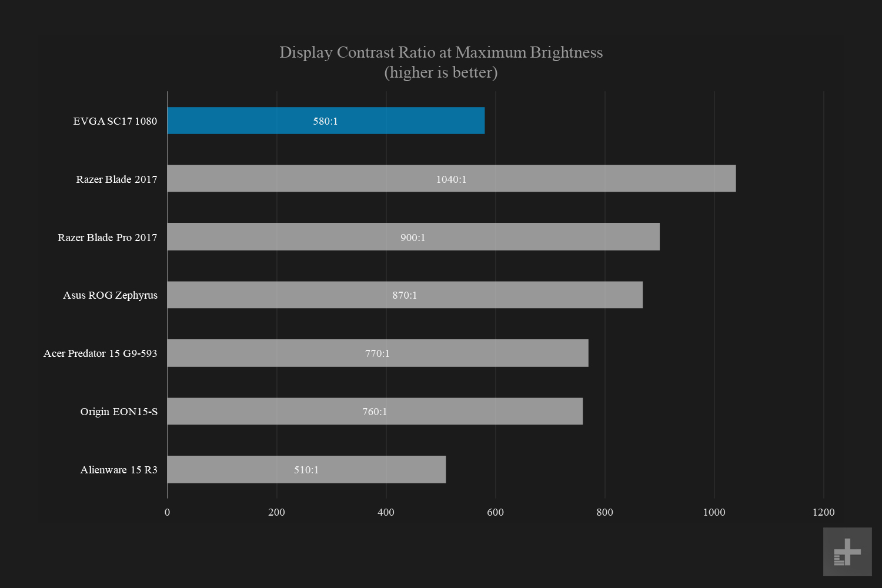Viewport: 882px width, 588px height.
Task: Click the 'Acer Predator 15 G9-593' axis label
Action: coord(101,353)
